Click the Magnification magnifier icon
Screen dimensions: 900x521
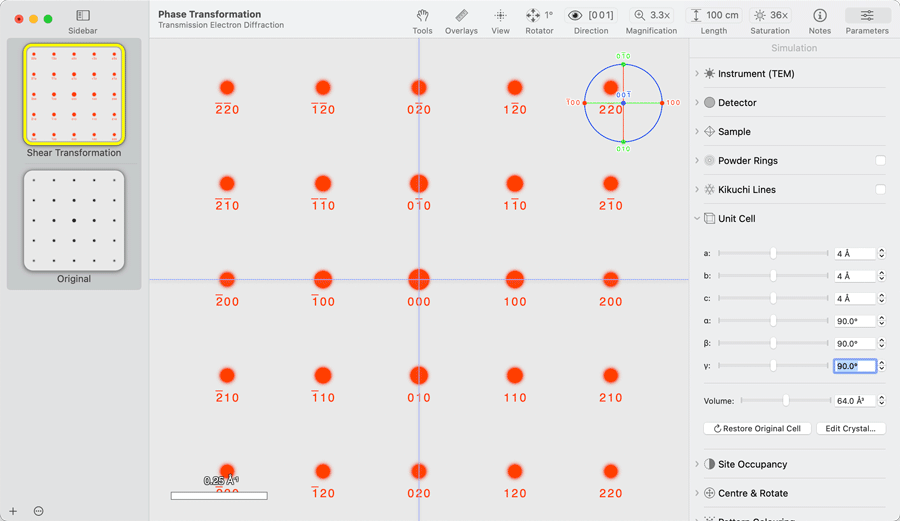(640, 15)
